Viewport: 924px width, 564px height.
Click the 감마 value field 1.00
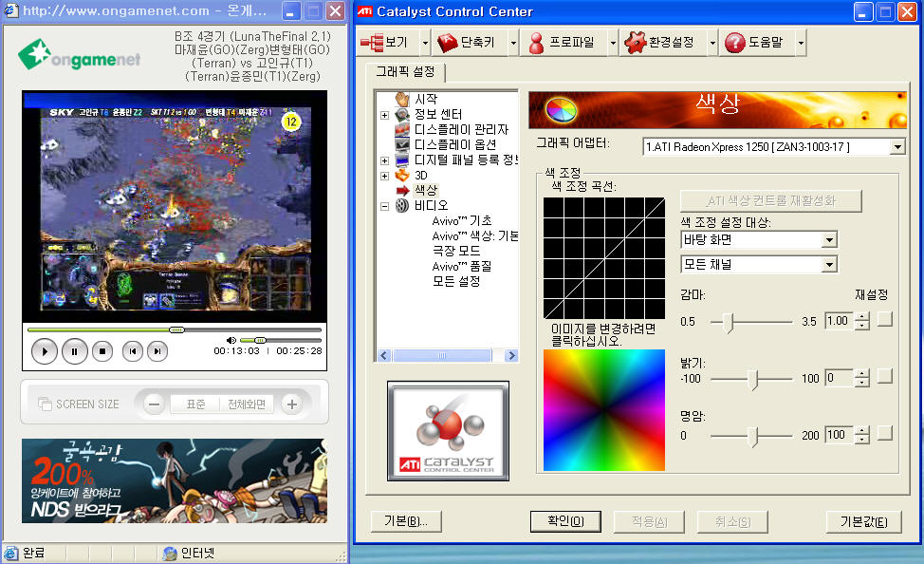[840, 321]
